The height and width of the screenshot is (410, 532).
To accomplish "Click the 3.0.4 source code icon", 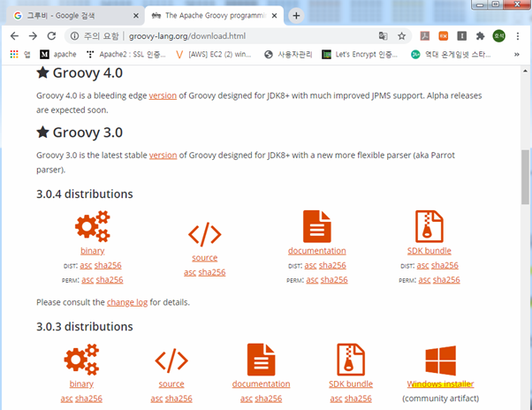I will [205, 234].
